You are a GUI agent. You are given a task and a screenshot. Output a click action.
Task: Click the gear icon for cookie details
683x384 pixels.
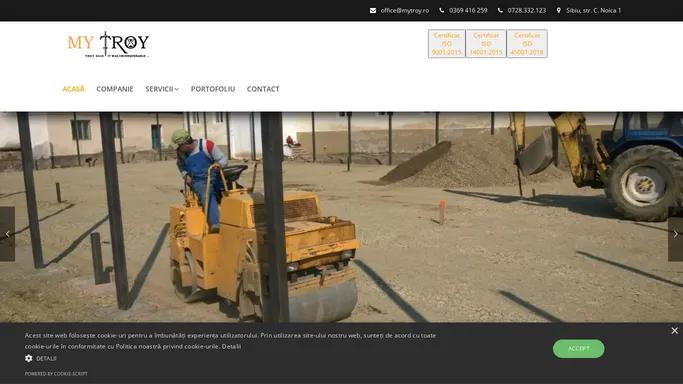(29, 358)
